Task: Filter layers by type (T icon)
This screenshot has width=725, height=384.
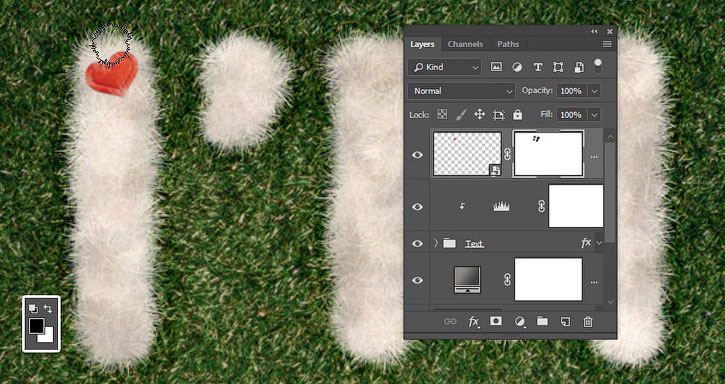Action: [x=538, y=67]
